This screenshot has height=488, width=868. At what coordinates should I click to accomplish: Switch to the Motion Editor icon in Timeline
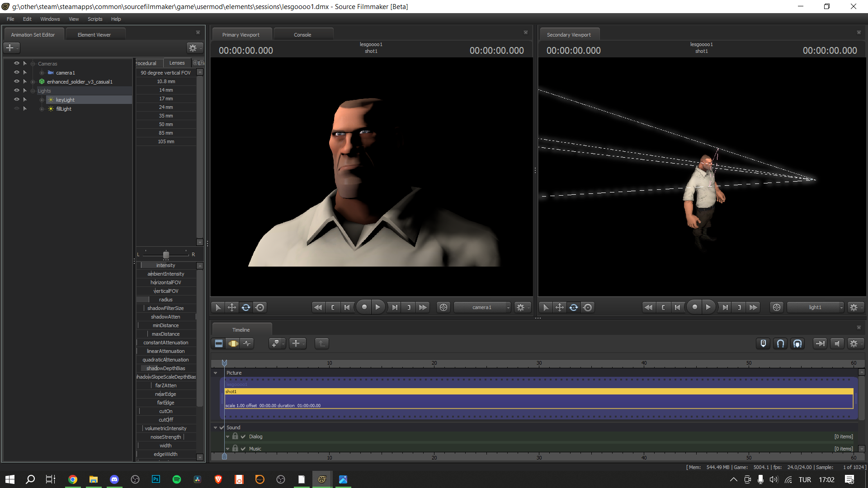pyautogui.click(x=233, y=343)
